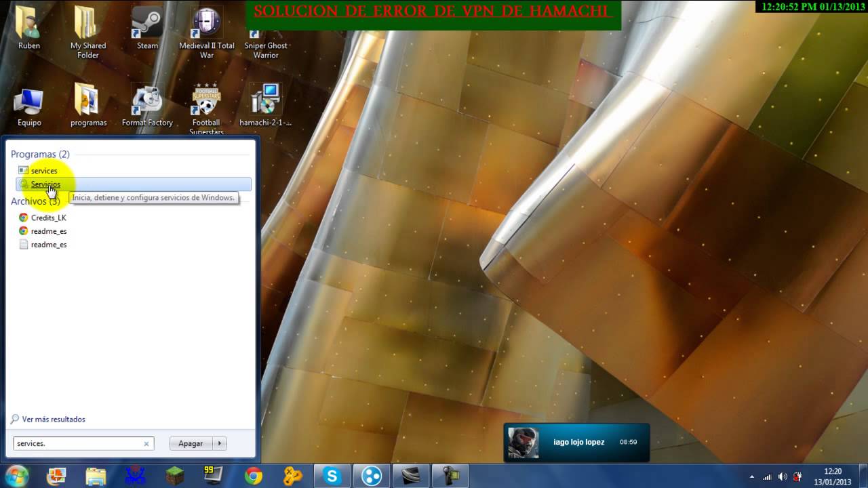This screenshot has width=868, height=488.
Task: Launch Football Superstars desktop shortcut
Action: pyautogui.click(x=207, y=110)
